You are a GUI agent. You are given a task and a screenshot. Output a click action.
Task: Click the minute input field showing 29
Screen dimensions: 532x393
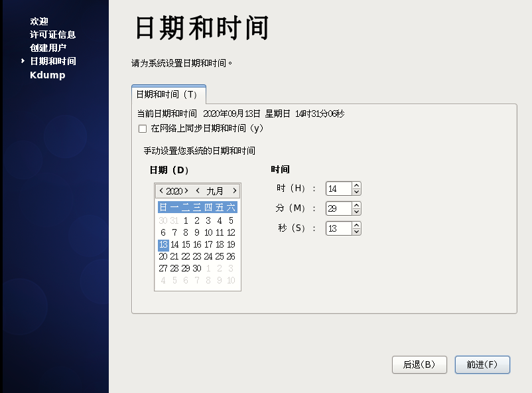(338, 208)
